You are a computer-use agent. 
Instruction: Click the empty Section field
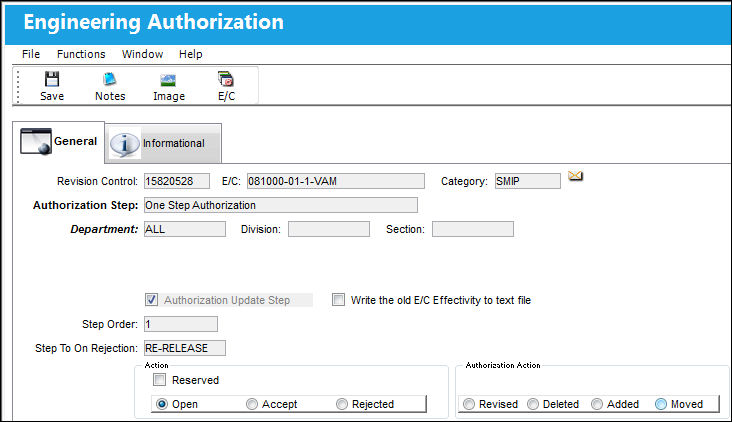click(x=473, y=229)
